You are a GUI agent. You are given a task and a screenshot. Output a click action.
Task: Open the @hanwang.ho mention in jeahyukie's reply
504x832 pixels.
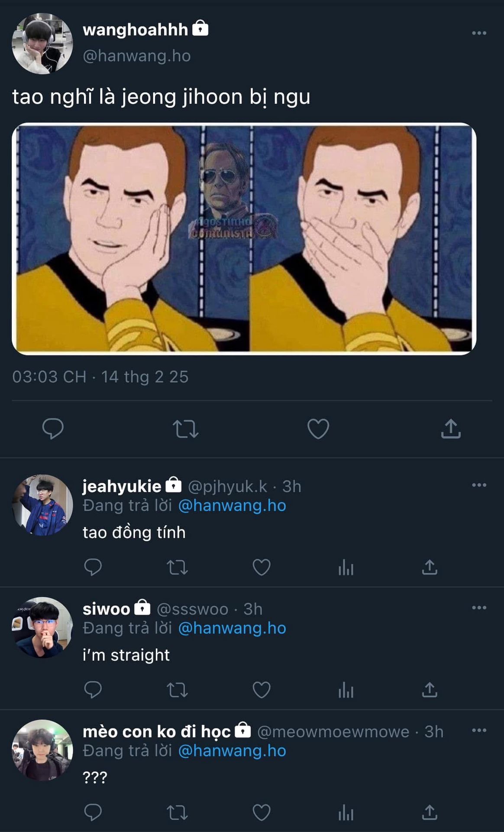[232, 505]
